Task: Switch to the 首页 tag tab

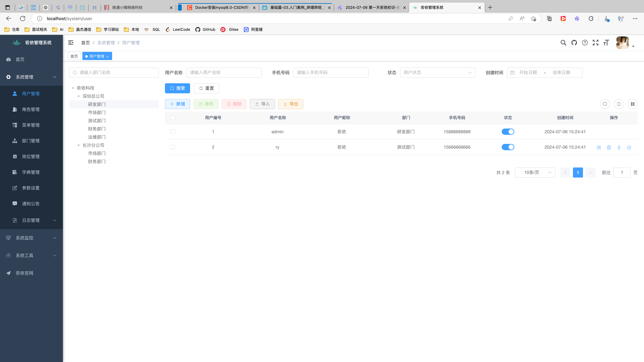Action: click(74, 56)
